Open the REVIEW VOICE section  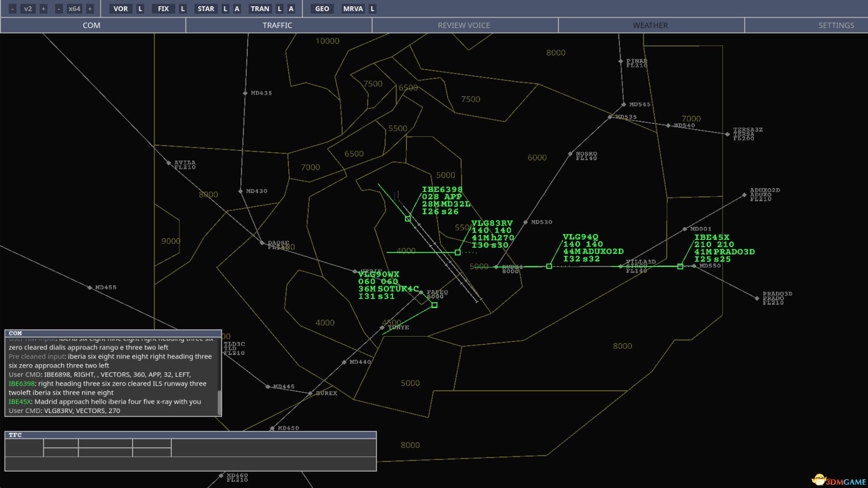click(464, 25)
